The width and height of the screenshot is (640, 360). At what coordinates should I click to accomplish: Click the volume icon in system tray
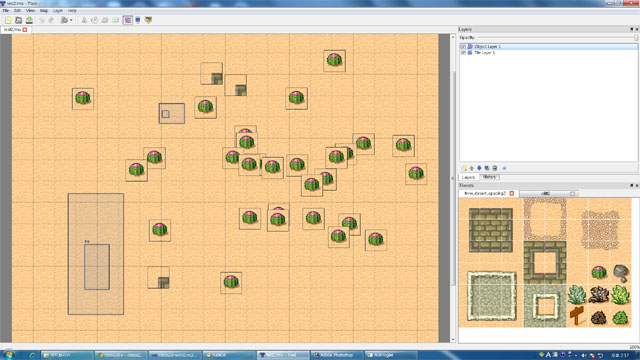pyautogui.click(x=584, y=355)
